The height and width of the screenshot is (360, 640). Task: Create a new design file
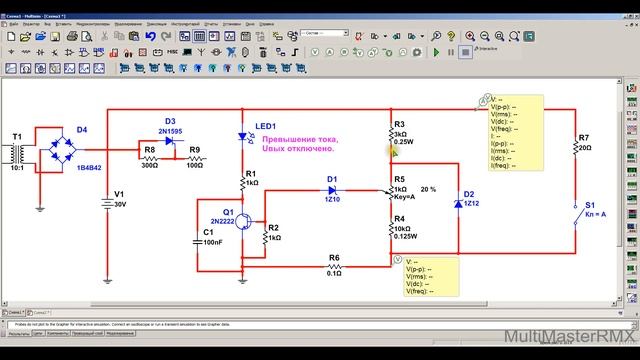pos(11,37)
